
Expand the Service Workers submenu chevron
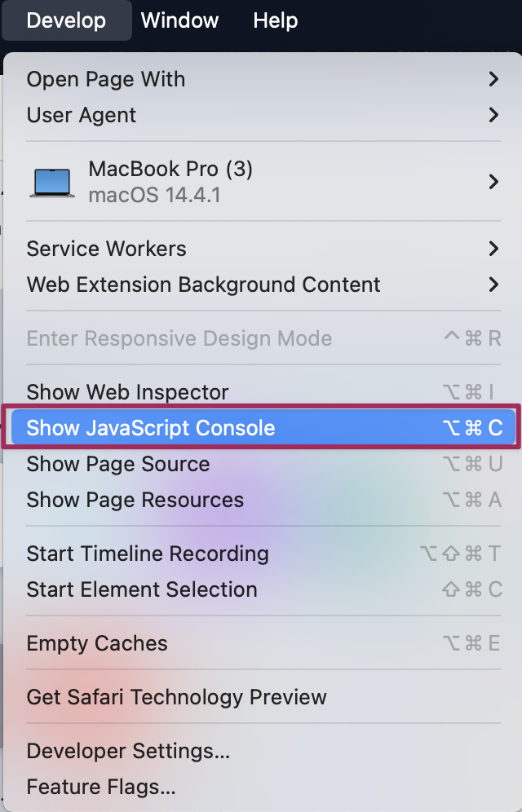(493, 249)
